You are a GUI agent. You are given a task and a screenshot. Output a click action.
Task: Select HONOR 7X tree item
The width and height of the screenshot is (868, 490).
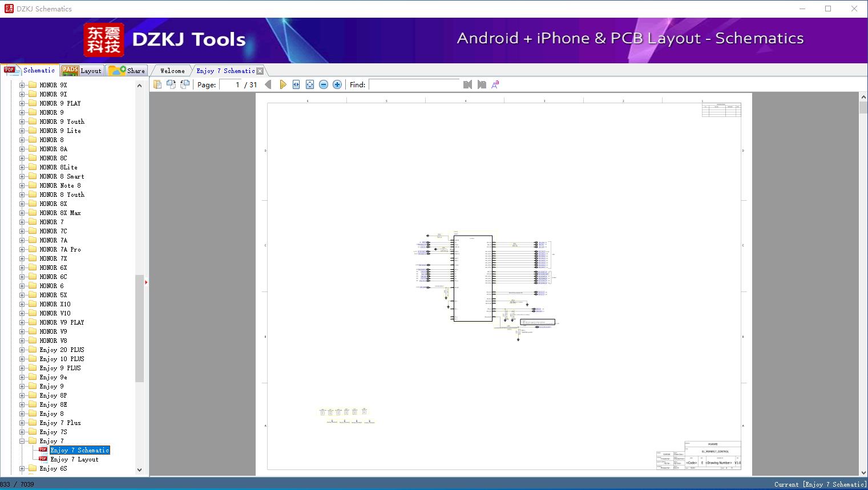click(53, 258)
